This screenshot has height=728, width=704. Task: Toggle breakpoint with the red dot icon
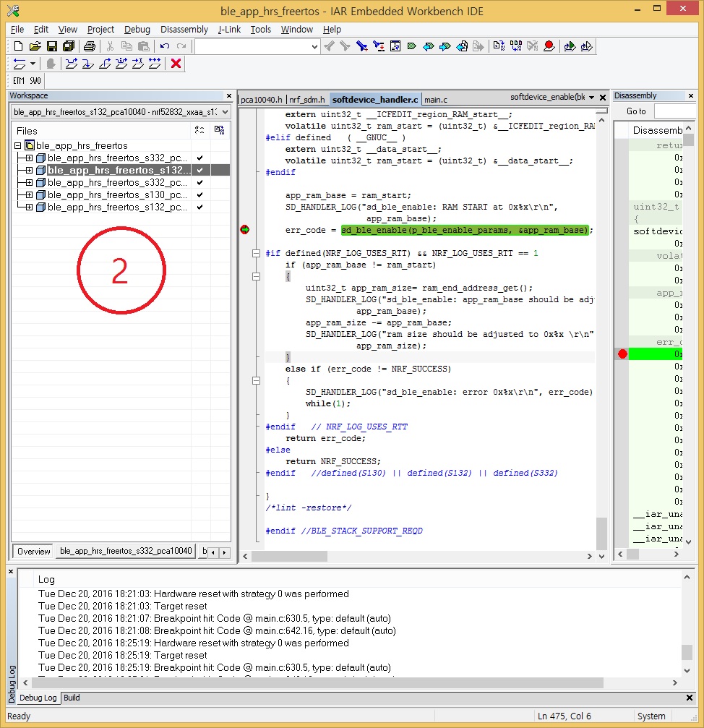[549, 46]
